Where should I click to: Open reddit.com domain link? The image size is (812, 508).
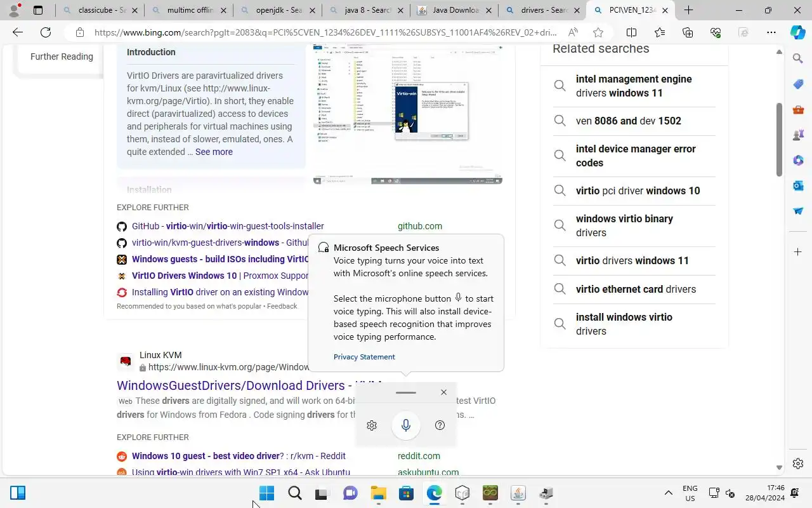[419, 456]
